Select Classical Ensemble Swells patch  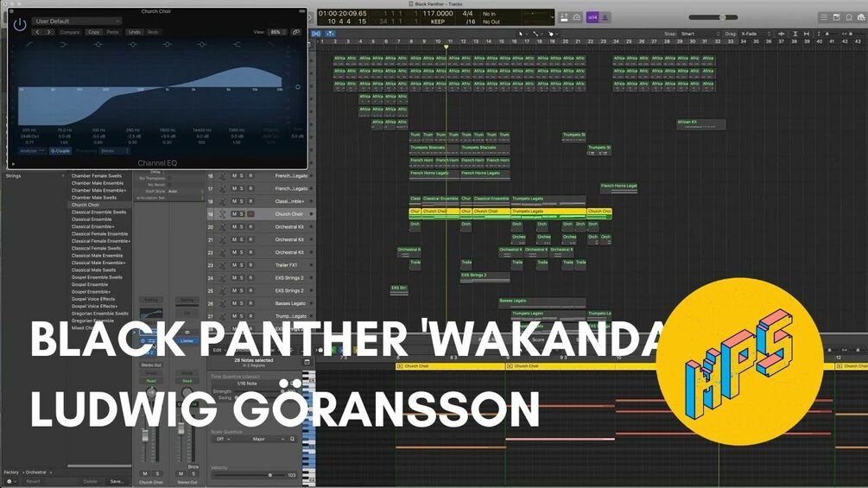[98, 212]
